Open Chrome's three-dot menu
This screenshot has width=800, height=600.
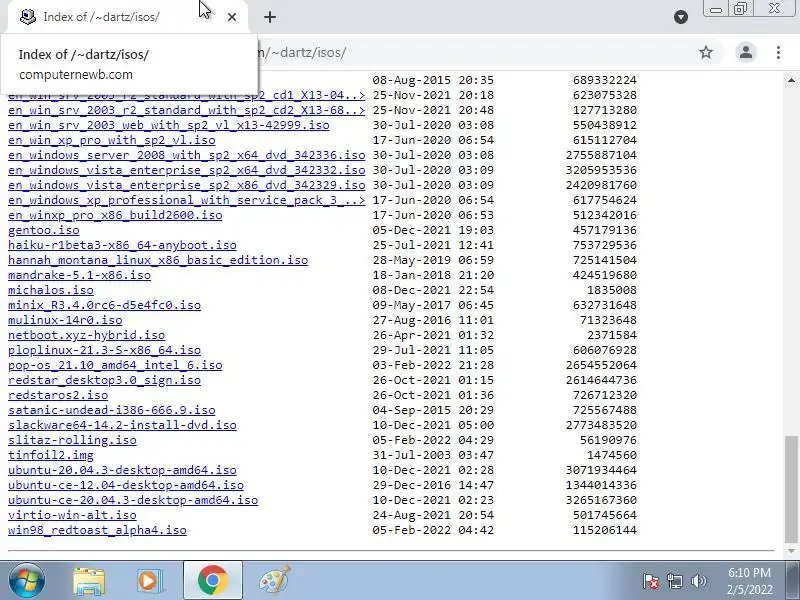[x=778, y=52]
